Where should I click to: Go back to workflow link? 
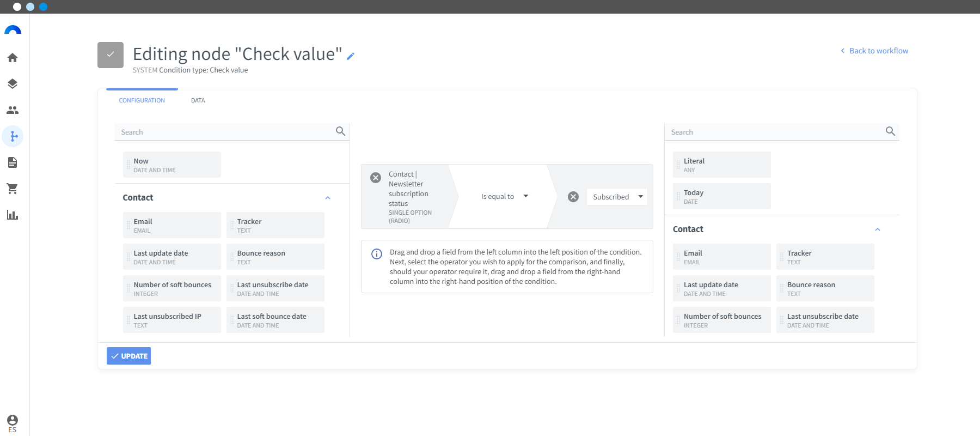coord(874,51)
